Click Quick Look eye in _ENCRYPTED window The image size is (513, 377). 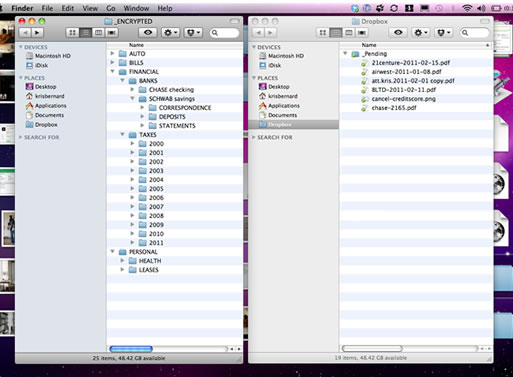point(148,32)
